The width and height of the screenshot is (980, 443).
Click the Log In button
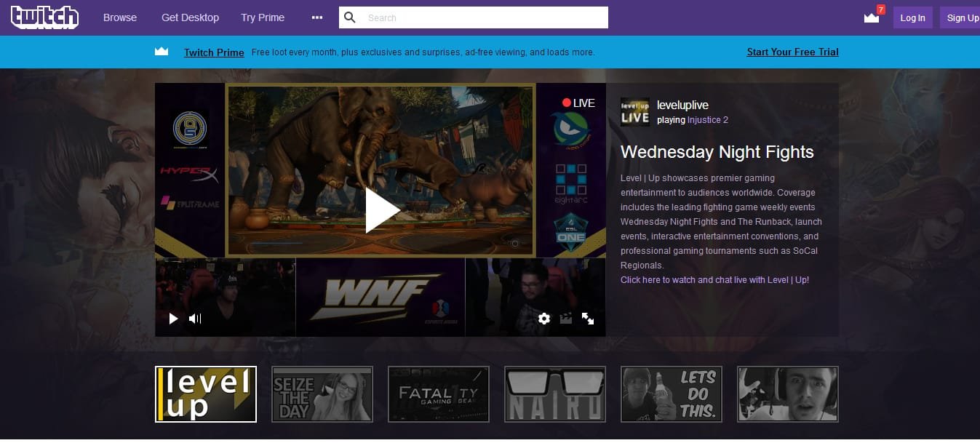pos(912,17)
